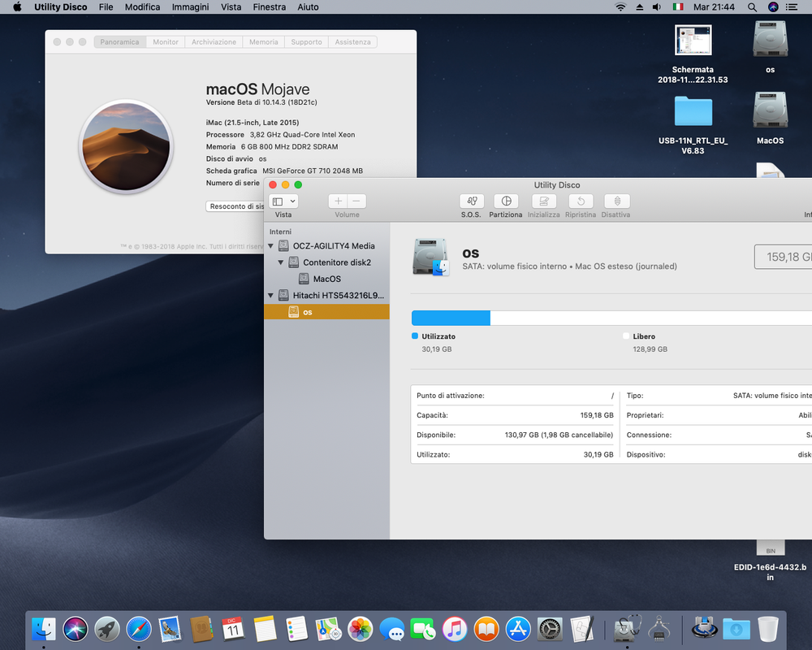Add a volume with the plus button

(x=338, y=201)
